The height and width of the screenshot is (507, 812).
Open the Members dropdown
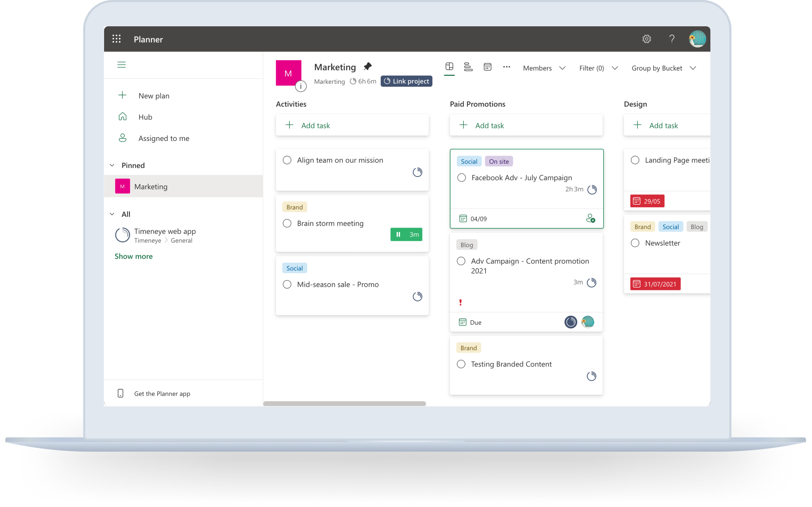[x=543, y=68]
